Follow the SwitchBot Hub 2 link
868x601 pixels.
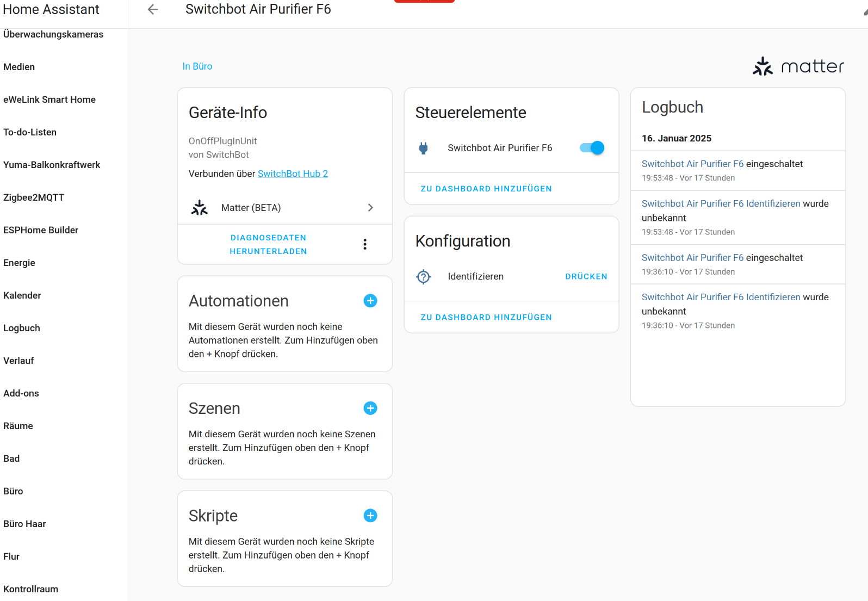(293, 174)
